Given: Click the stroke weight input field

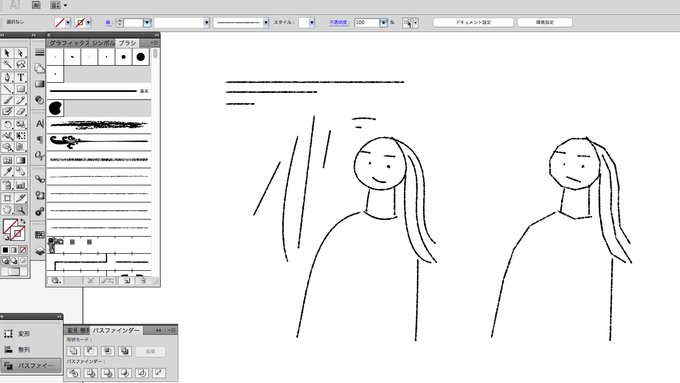Looking at the screenshot, I should tap(134, 23).
